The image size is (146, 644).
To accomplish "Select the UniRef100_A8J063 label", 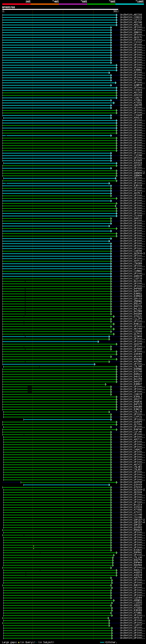I will click(x=131, y=357).
